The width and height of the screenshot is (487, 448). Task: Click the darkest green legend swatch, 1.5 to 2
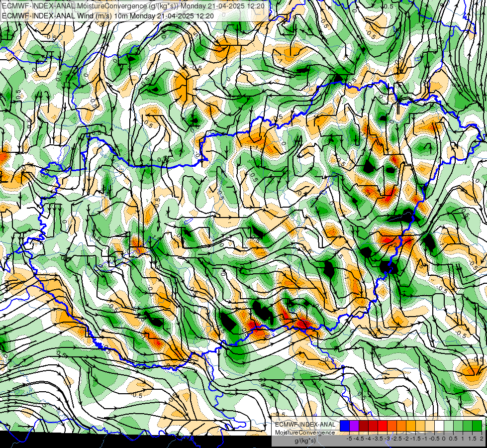(x=477, y=426)
